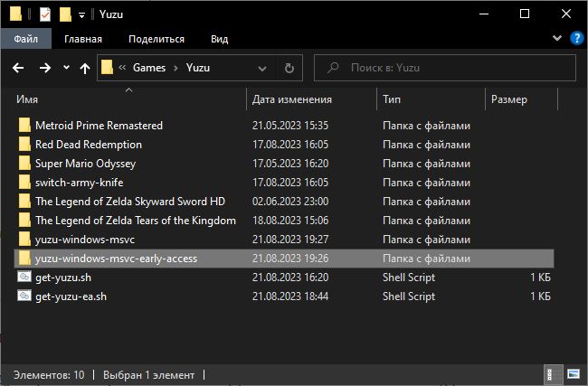Click the 'Super Mario Odyssey' name

tap(86, 164)
